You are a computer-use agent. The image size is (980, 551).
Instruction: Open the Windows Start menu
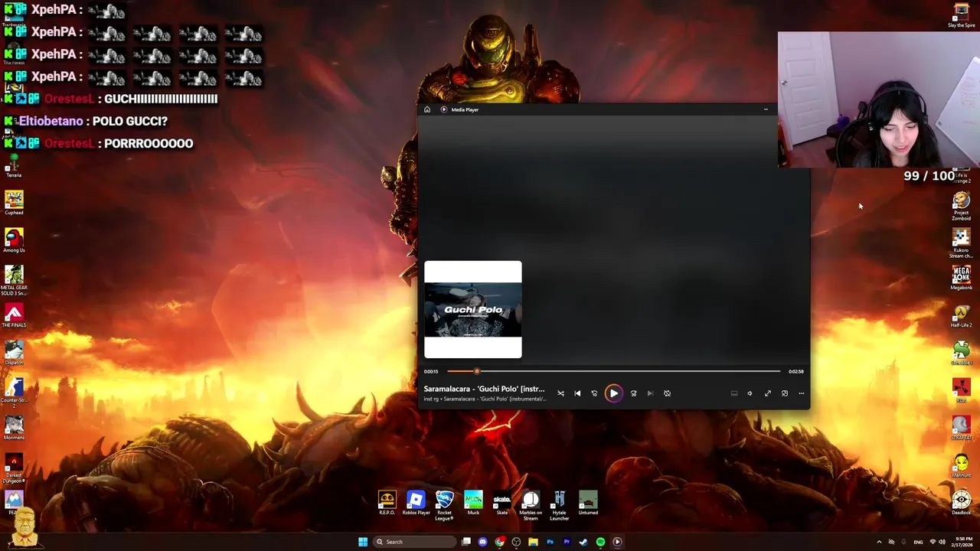363,542
